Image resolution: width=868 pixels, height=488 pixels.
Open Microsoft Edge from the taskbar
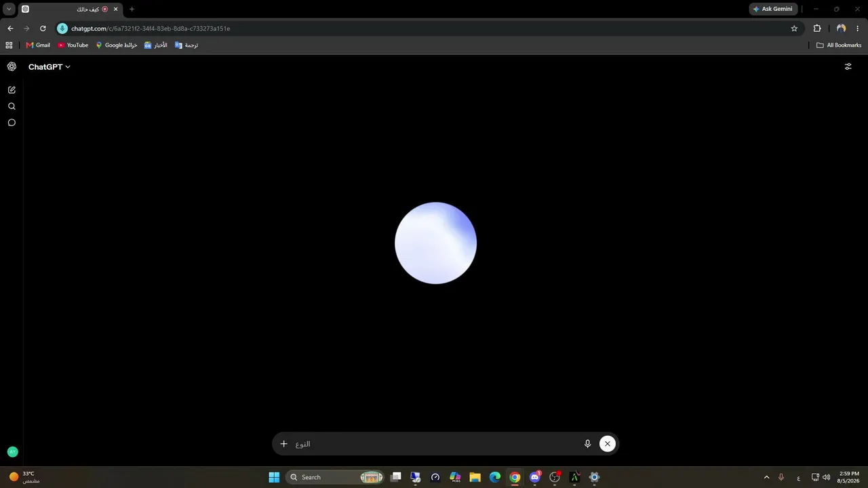point(495,477)
